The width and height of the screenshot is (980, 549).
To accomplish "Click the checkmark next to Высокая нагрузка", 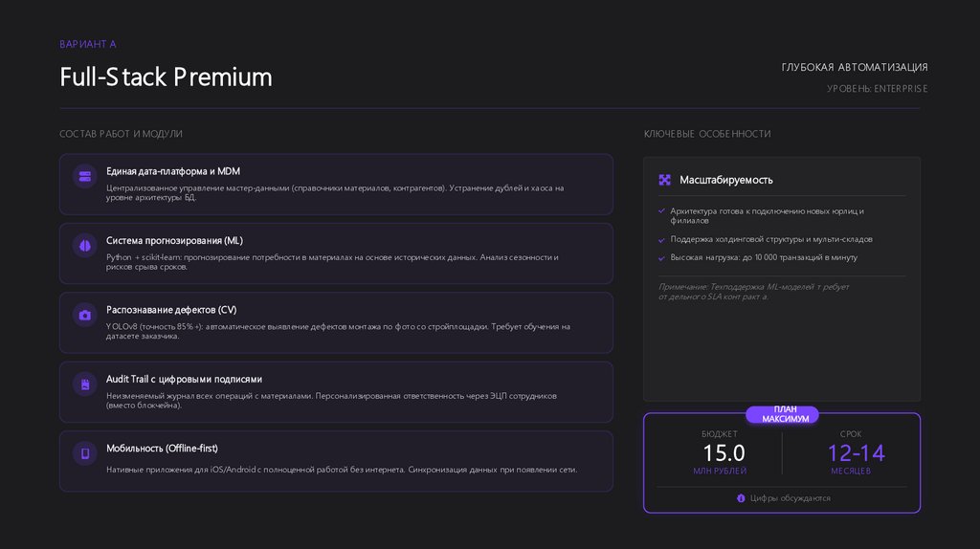I will [x=661, y=257].
